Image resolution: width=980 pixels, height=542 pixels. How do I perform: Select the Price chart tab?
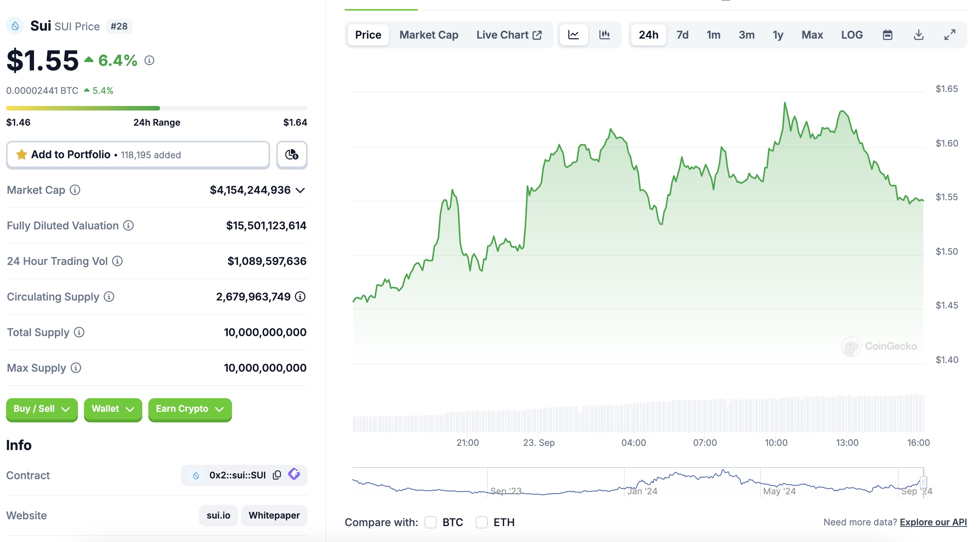(368, 35)
